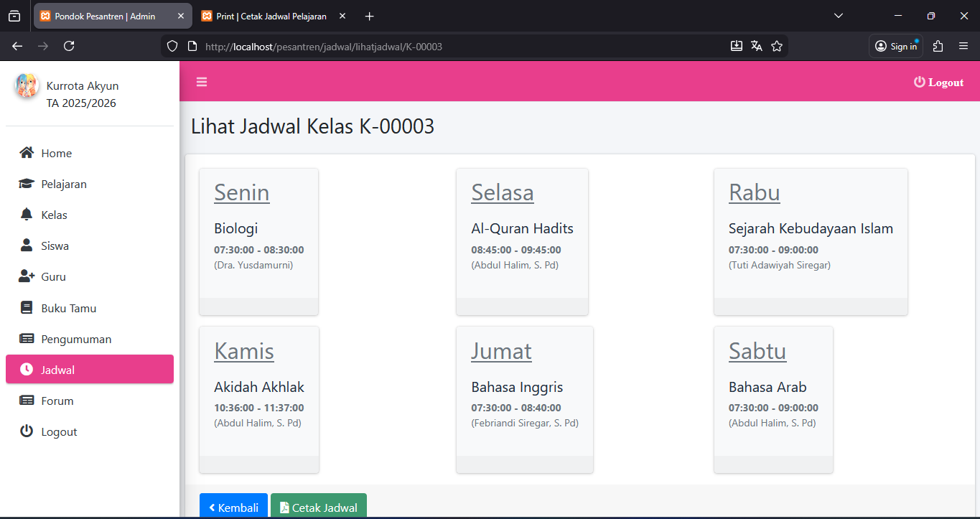Screen dimensions: 980x519
Task: Toggle the hamburger sidebar menu
Action: (202, 82)
